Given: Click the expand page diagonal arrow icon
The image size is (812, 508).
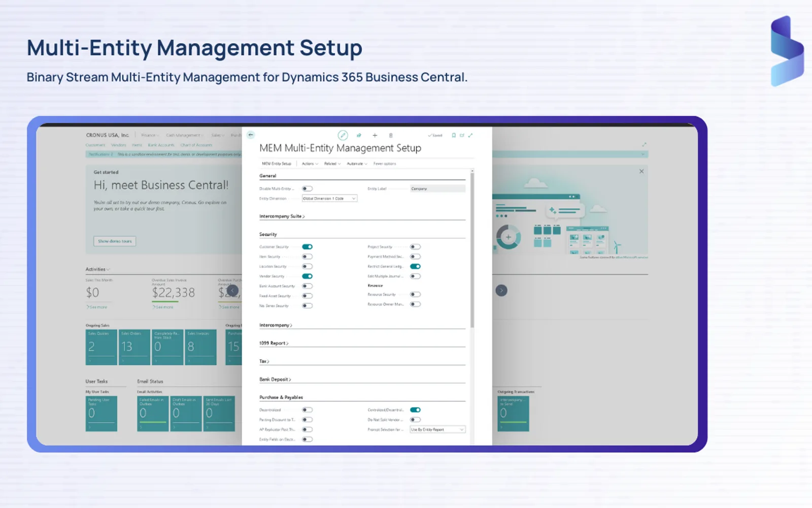Looking at the screenshot, I should pos(470,136).
